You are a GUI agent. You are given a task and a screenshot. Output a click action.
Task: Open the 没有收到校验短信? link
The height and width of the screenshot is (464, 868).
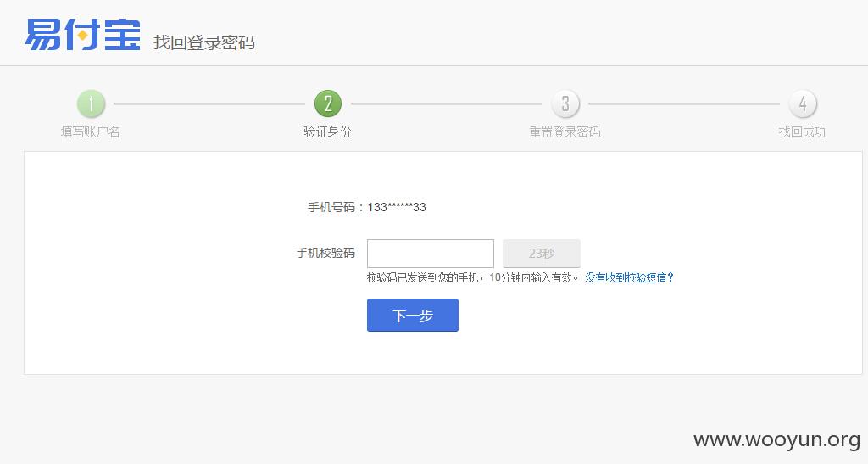[630, 277]
